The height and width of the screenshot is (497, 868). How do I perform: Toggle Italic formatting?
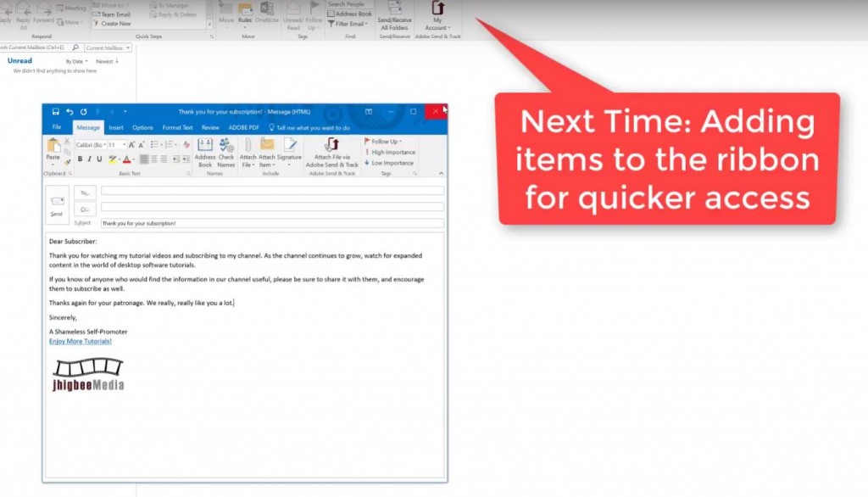[90, 159]
